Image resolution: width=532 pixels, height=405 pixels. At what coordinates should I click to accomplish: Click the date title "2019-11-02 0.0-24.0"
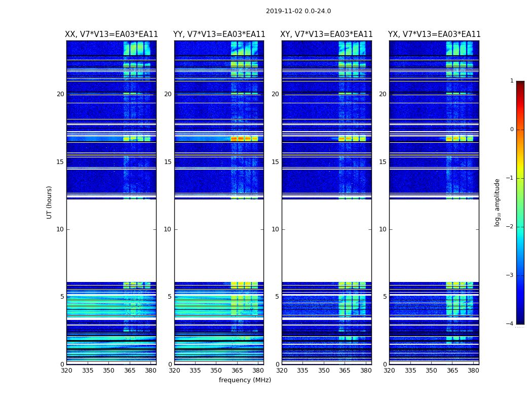(x=298, y=11)
